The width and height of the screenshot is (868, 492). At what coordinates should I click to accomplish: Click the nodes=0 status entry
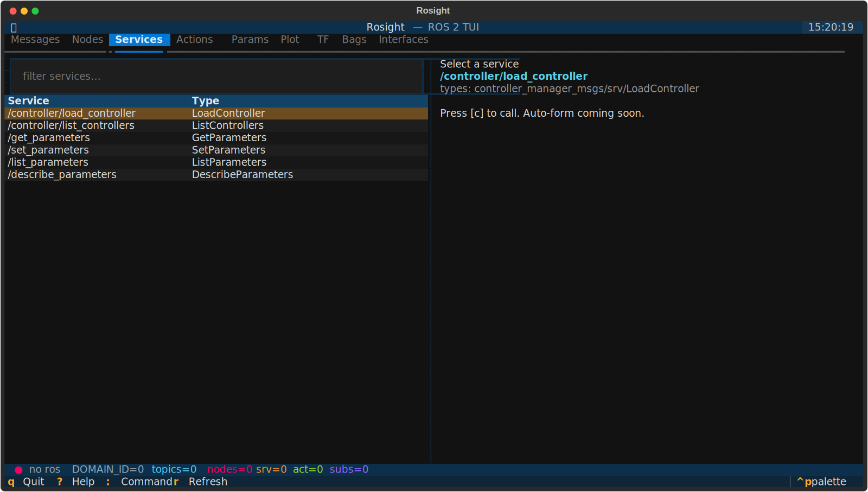click(x=229, y=470)
